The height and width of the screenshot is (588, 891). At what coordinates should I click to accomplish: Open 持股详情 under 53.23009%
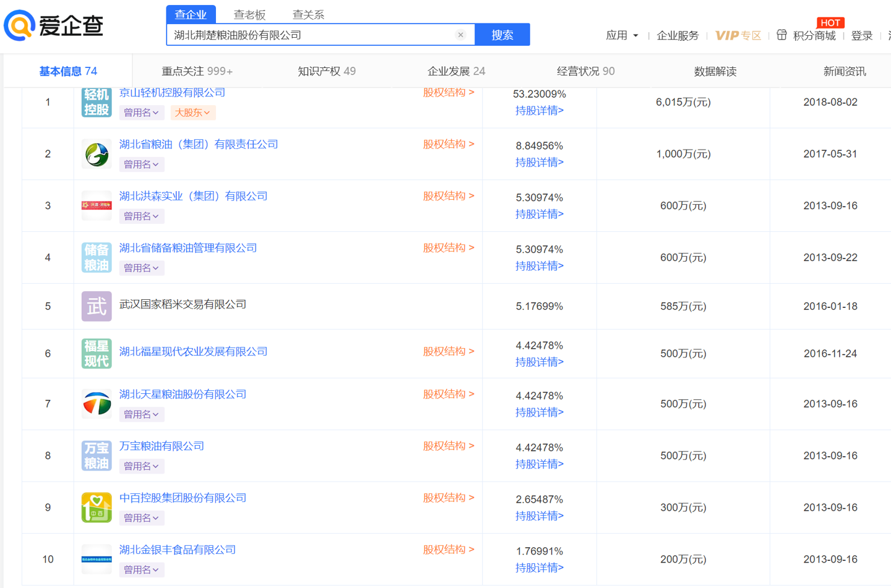point(540,111)
